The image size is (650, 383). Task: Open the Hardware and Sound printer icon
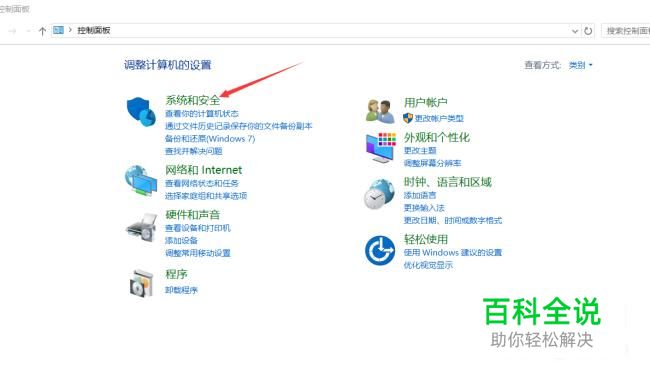coord(141,228)
